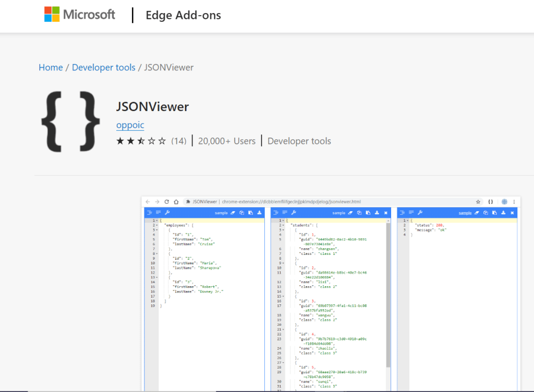Click download icon in status panel
Screen dimensions: 534x392
(503, 213)
